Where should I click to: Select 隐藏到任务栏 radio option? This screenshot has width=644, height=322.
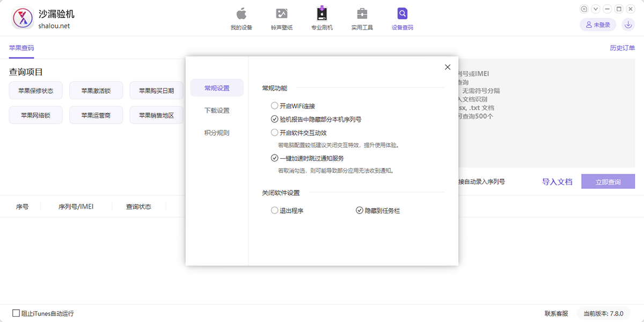(360, 211)
